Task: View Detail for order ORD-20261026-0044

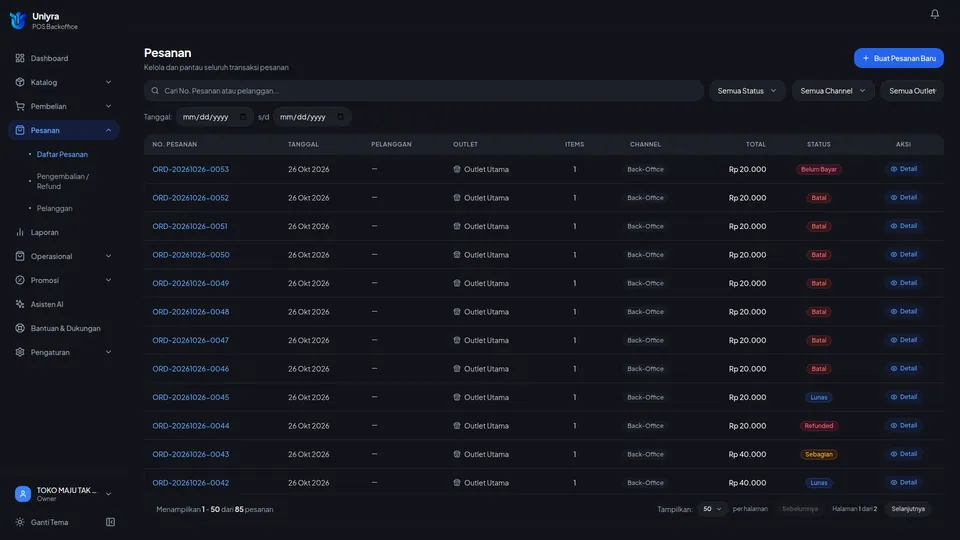Action: click(904, 426)
